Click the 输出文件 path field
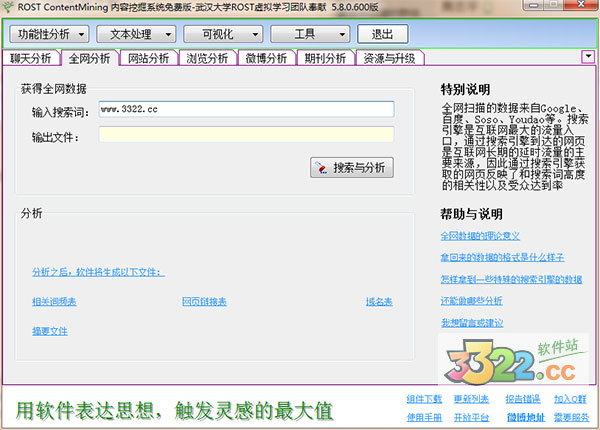 pos(246,134)
